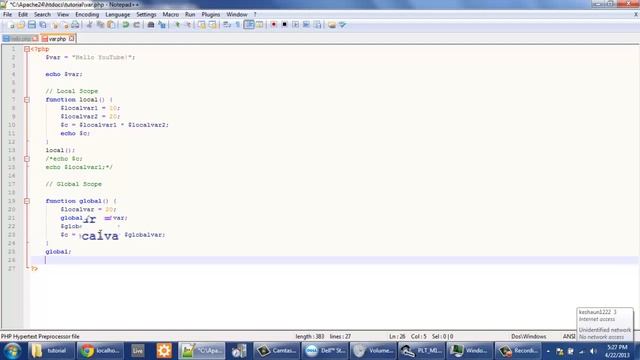The image size is (640, 360).
Task: Open the Encoding menu
Action: [x=87, y=14]
